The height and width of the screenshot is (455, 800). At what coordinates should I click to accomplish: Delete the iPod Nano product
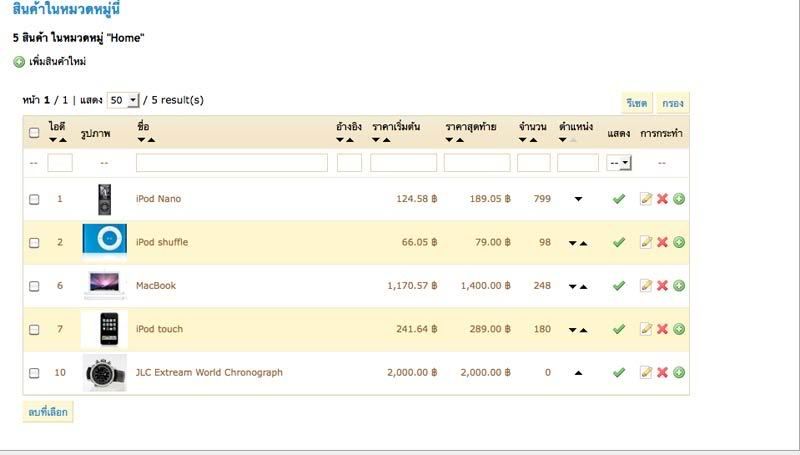point(662,199)
